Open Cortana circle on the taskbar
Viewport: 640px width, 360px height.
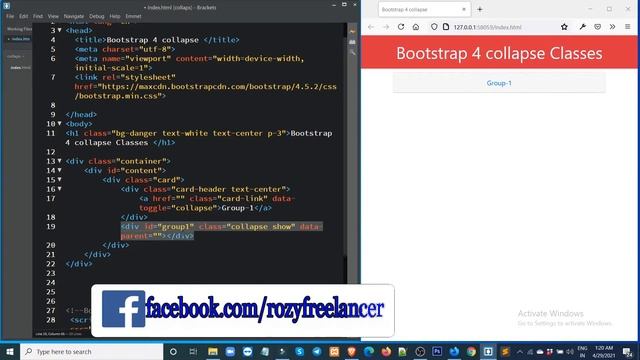point(173,351)
